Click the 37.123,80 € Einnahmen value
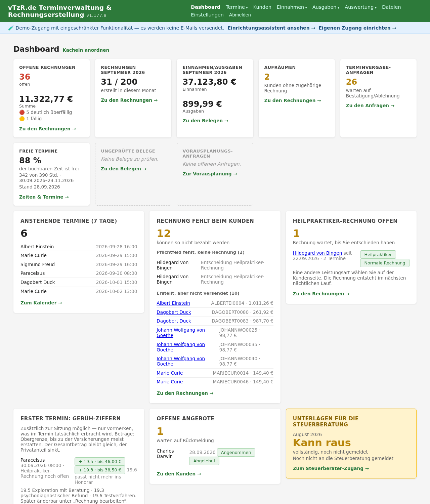 tap(209, 82)
